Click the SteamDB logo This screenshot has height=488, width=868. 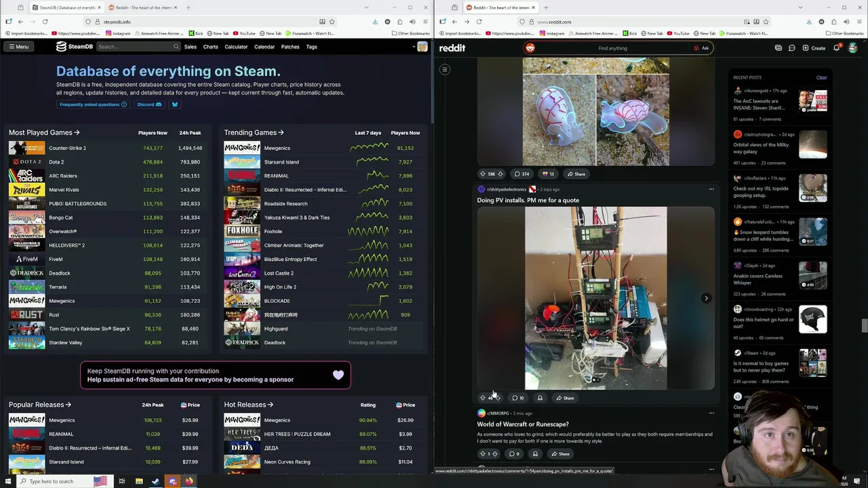[x=75, y=47]
